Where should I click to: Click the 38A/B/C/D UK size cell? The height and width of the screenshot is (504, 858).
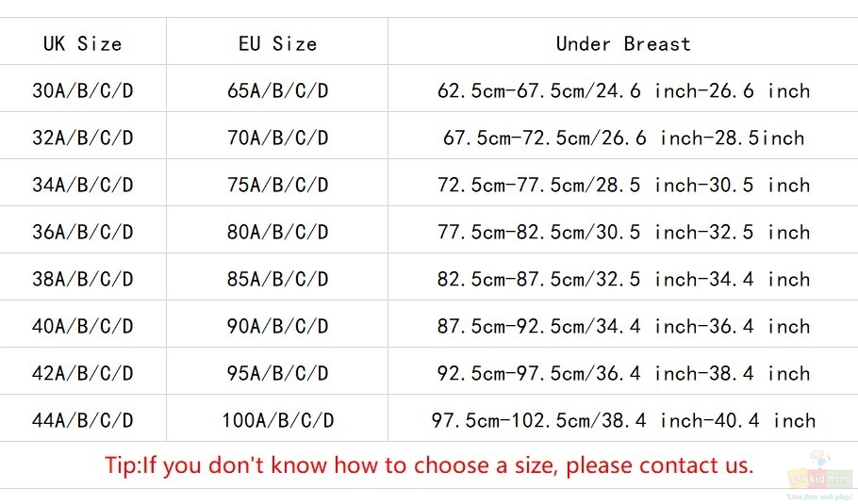[x=83, y=278]
